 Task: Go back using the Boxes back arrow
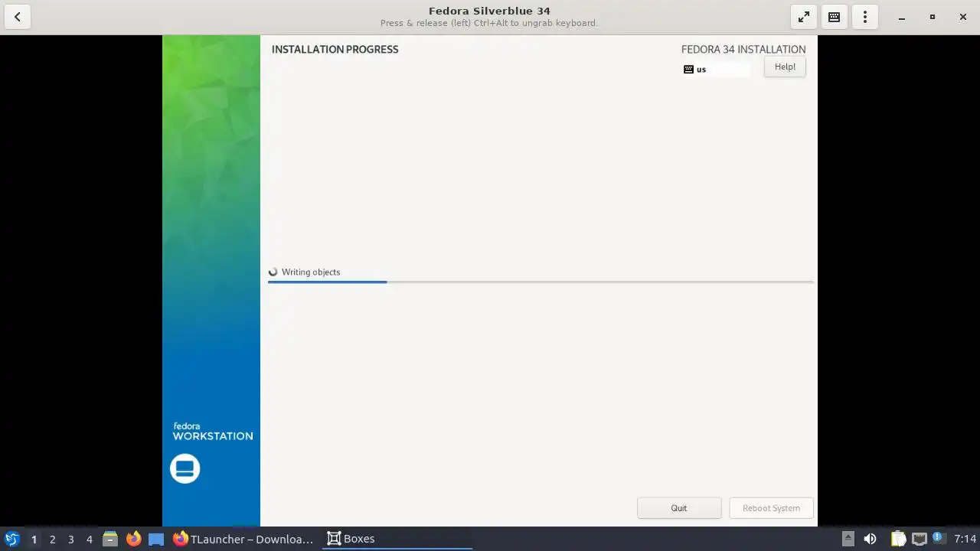coord(17,17)
